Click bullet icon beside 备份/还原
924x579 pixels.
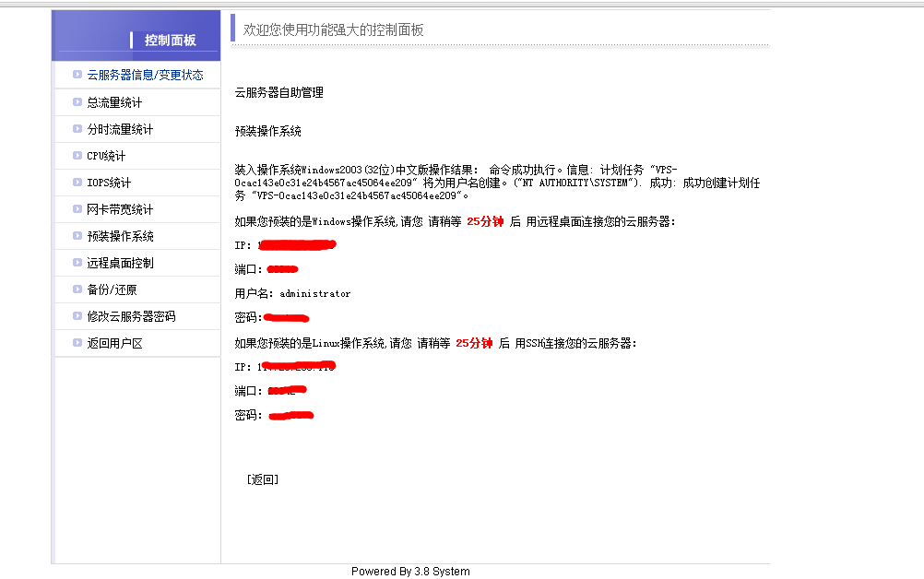coord(77,289)
